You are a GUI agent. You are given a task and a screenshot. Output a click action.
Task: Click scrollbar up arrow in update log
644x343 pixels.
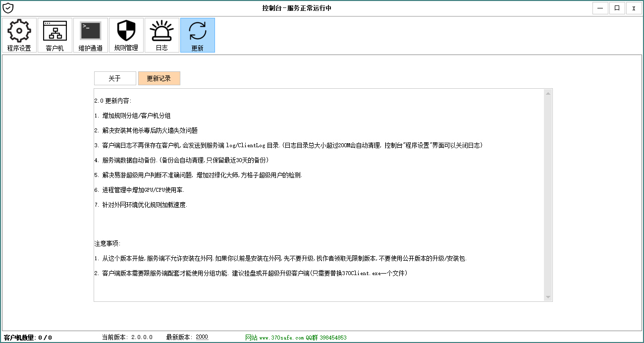(548, 93)
